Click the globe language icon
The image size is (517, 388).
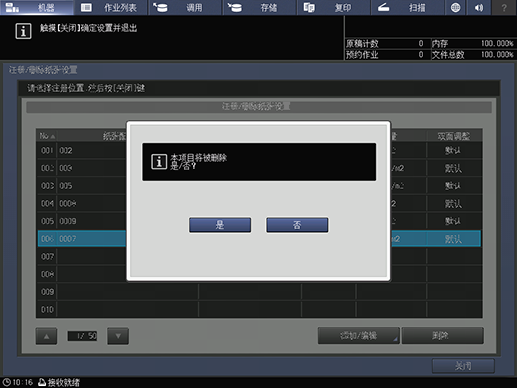(455, 7)
